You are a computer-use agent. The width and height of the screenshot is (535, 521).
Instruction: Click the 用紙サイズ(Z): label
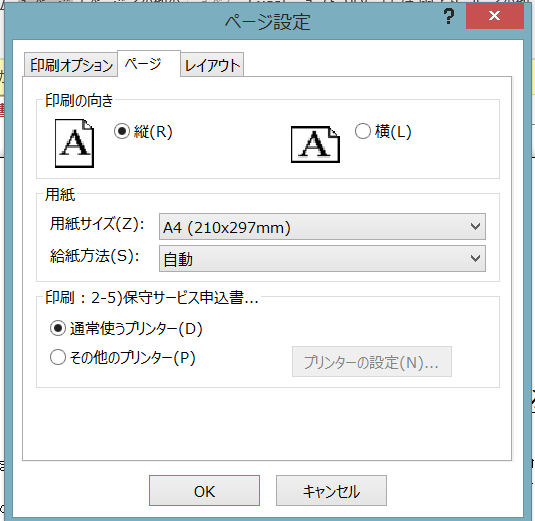pos(97,225)
